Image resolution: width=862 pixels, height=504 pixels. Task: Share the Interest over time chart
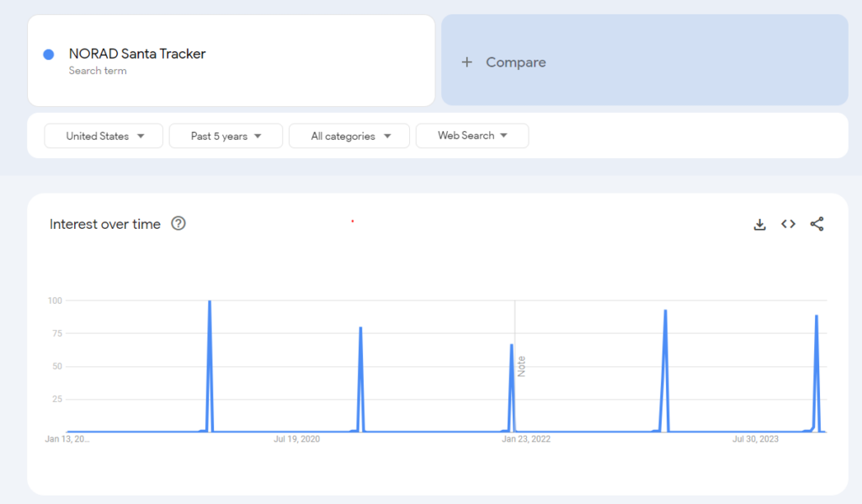[x=817, y=224]
